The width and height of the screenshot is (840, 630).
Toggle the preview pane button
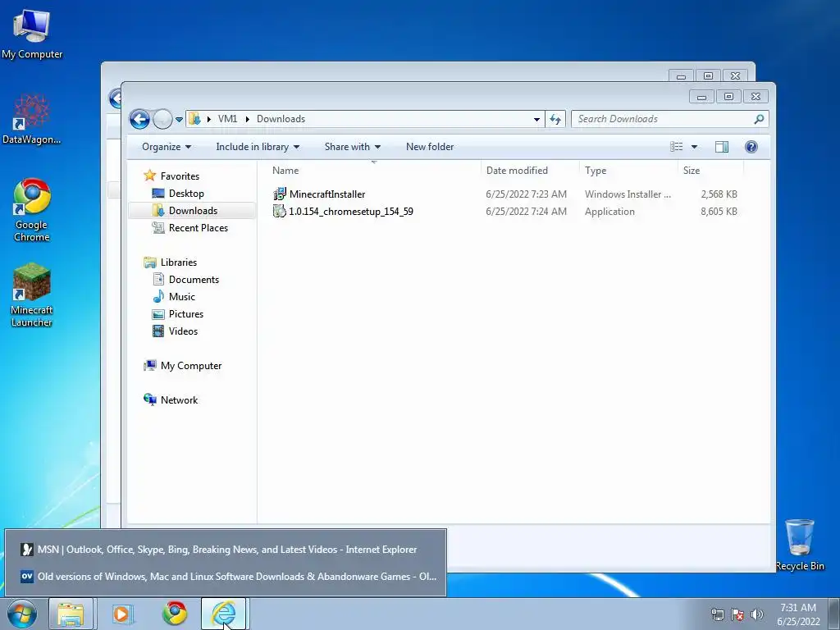(722, 147)
